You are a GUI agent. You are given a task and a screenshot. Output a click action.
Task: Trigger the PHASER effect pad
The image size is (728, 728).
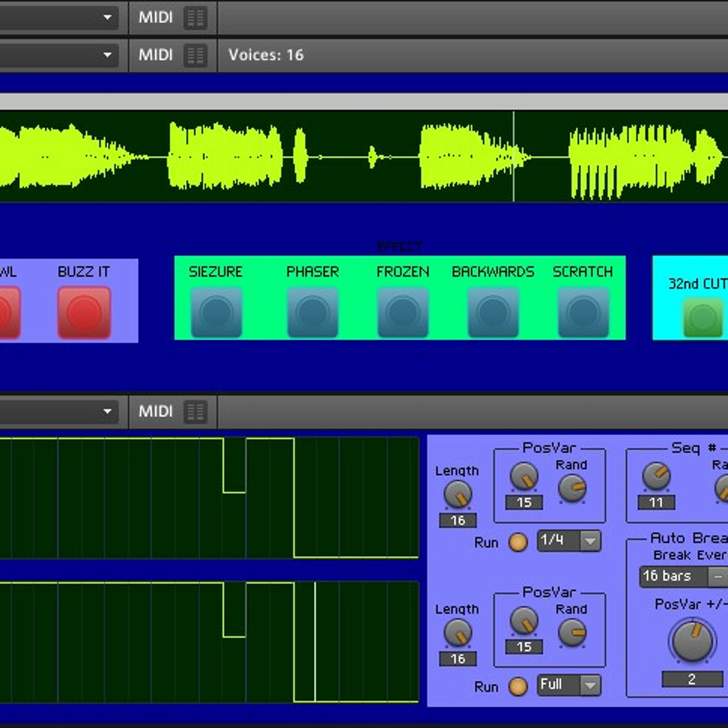click(312, 312)
